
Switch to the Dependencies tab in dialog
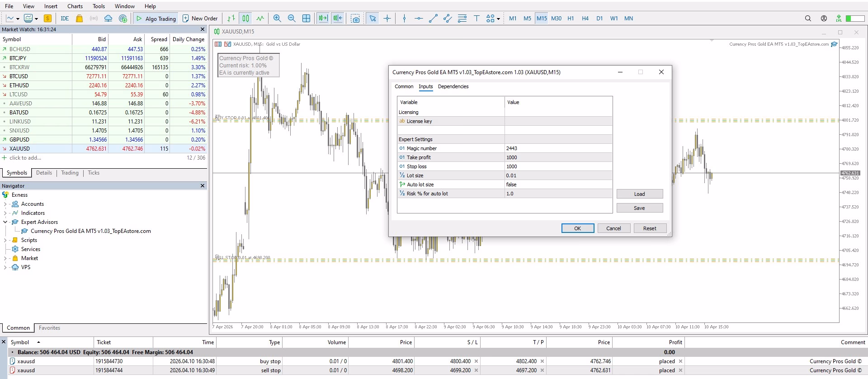pos(453,86)
